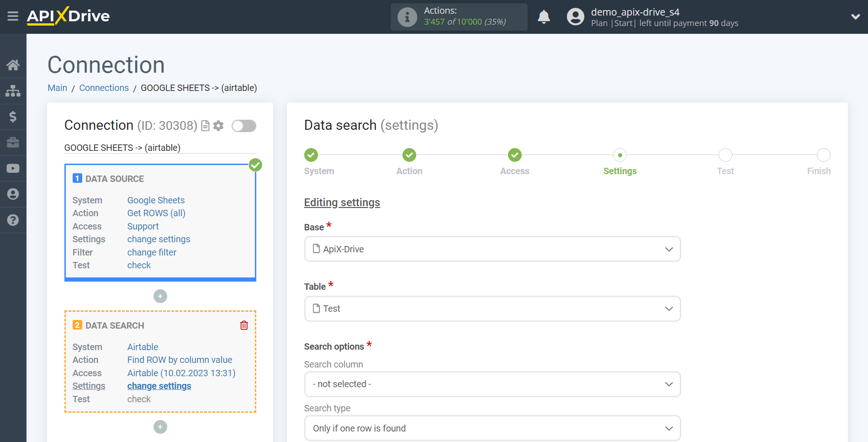Add block after Data Source

tap(160, 296)
